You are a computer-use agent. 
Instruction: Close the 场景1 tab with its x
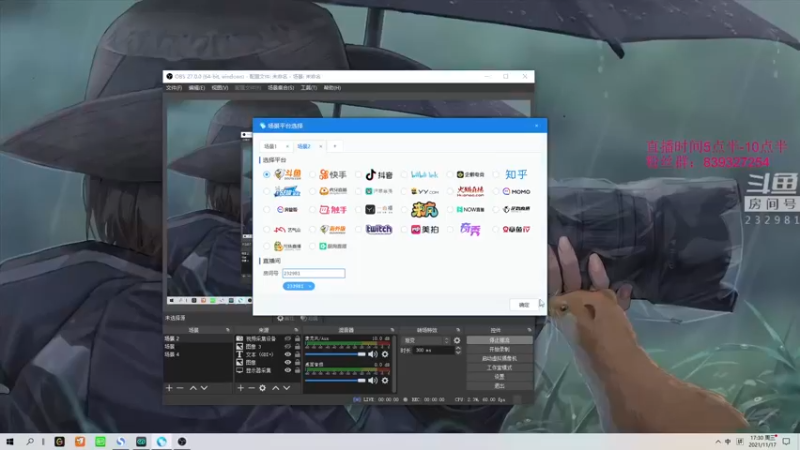(287, 146)
